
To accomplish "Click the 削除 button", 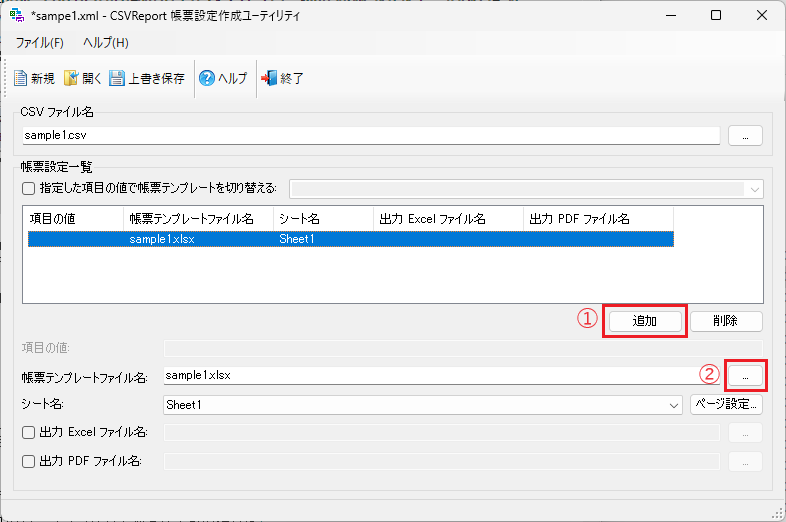I will coord(726,321).
